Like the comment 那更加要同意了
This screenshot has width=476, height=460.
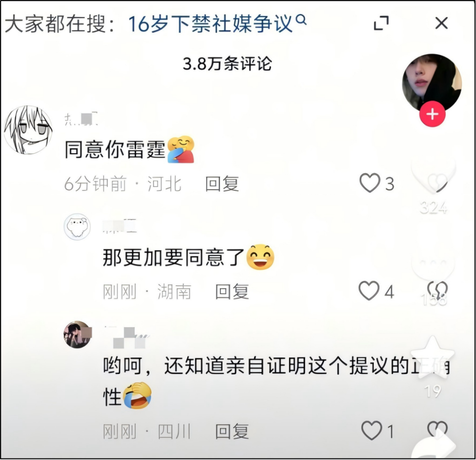(369, 291)
